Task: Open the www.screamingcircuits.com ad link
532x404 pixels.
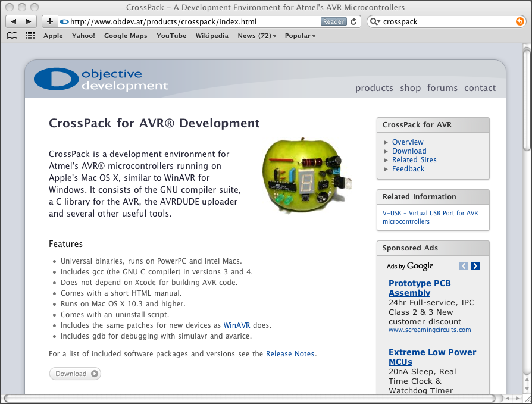Action: pyautogui.click(x=430, y=330)
